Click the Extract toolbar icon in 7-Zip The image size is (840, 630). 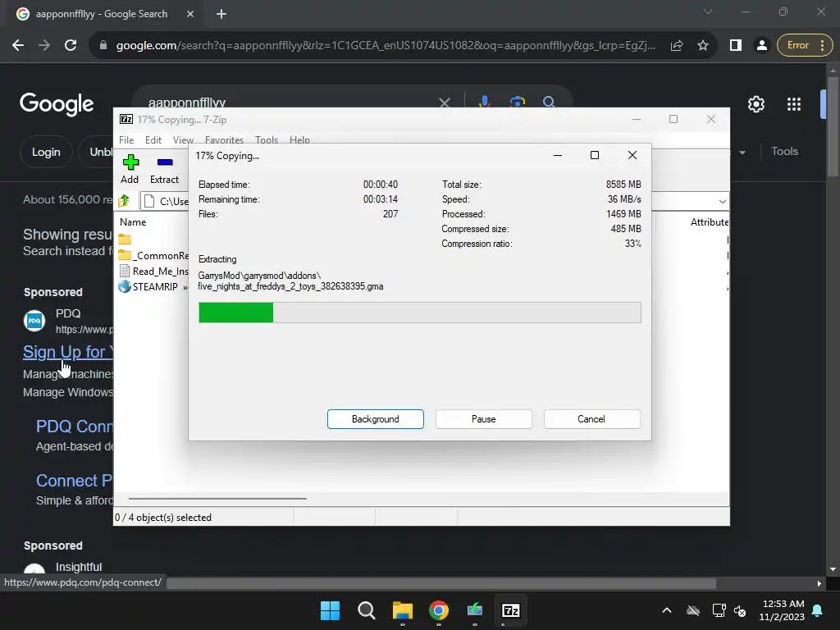point(164,169)
